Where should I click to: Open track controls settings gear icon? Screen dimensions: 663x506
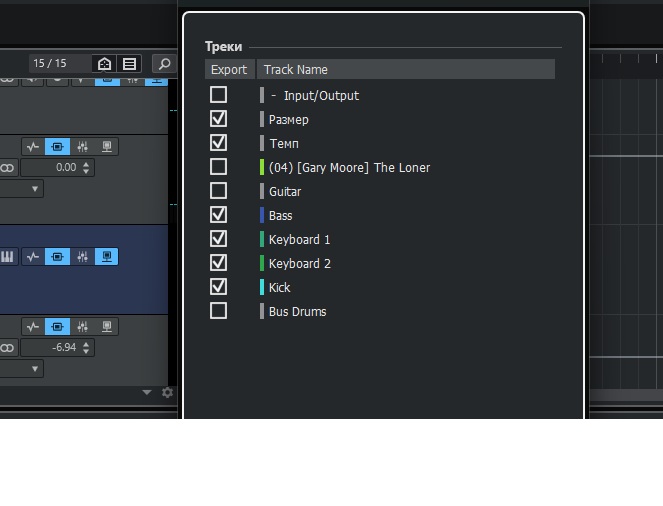pos(167,393)
